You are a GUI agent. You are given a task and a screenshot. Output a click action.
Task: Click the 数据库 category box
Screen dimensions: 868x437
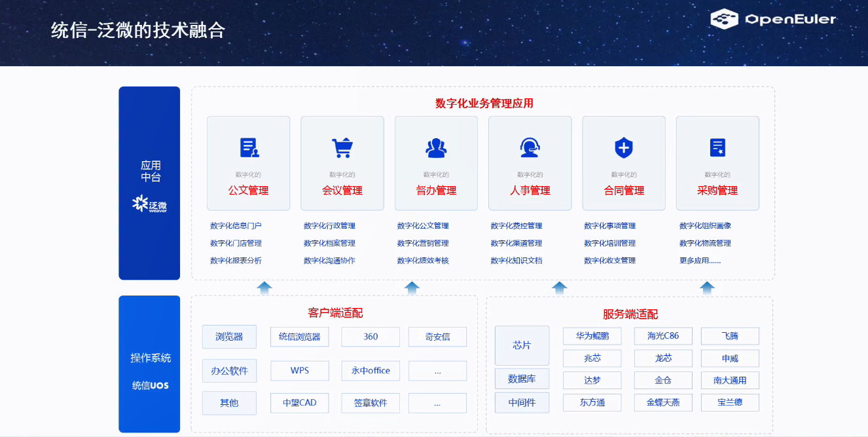click(522, 379)
